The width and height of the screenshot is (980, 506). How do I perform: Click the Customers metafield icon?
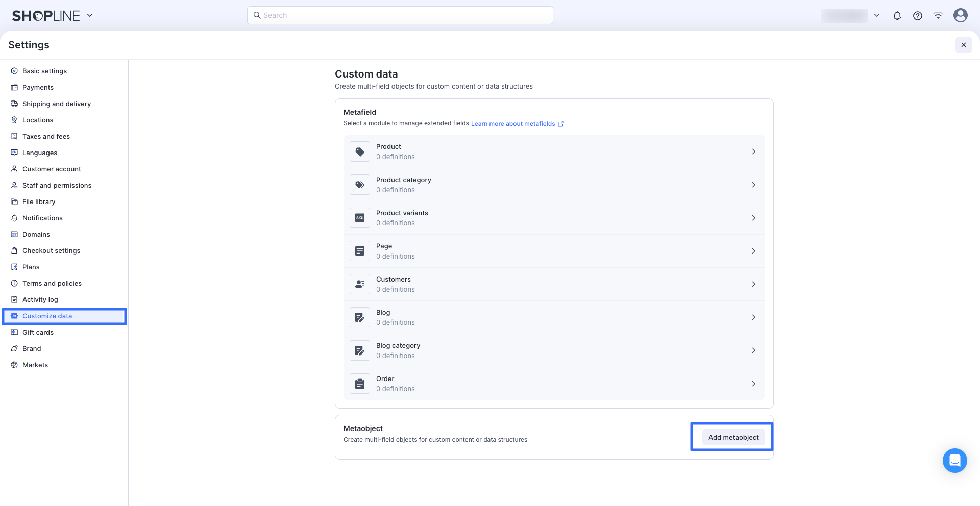(360, 285)
